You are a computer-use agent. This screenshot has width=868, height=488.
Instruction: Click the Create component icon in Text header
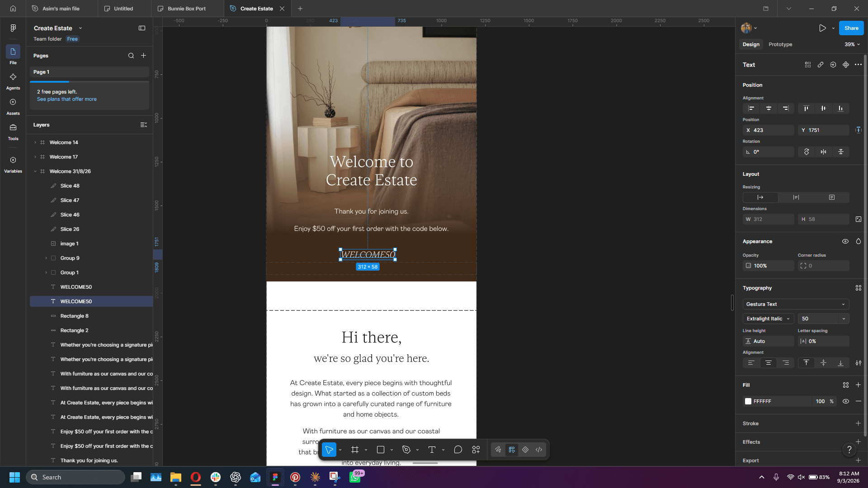[x=846, y=65]
